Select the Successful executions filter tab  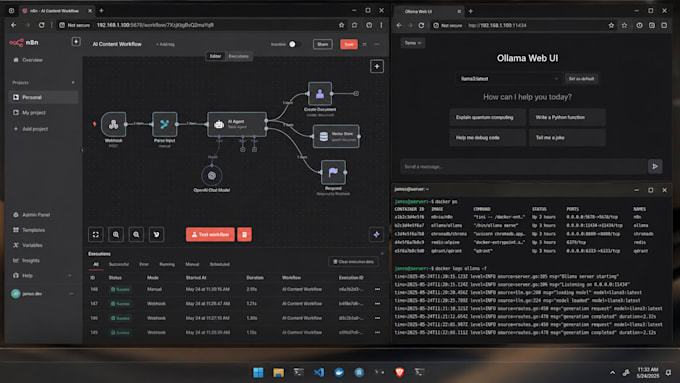point(119,264)
